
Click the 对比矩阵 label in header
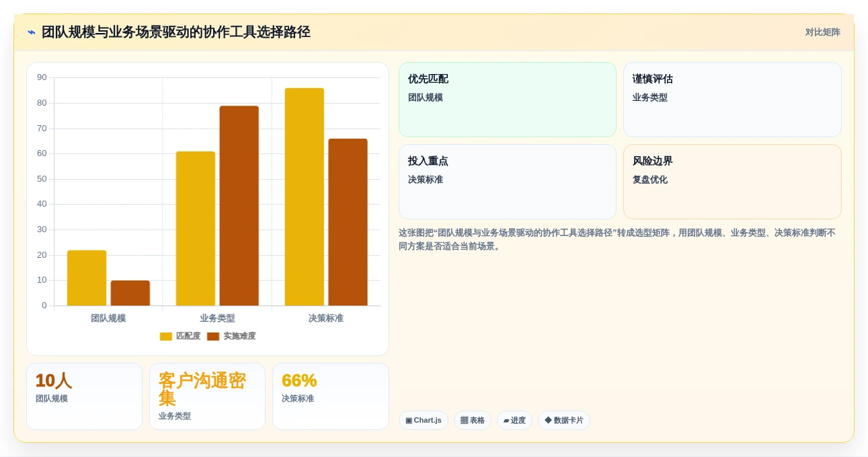[822, 32]
